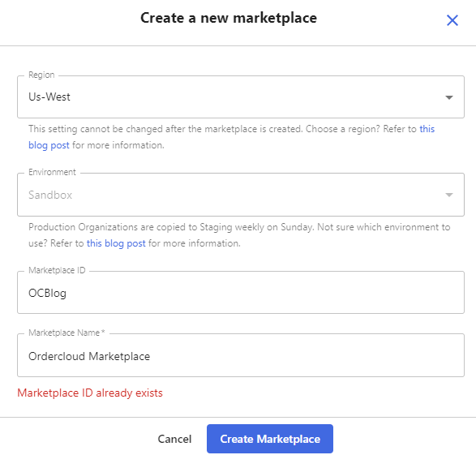Image resolution: width=476 pixels, height=455 pixels.
Task: Open the Region dropdown showing Us-West
Action: tap(241, 97)
